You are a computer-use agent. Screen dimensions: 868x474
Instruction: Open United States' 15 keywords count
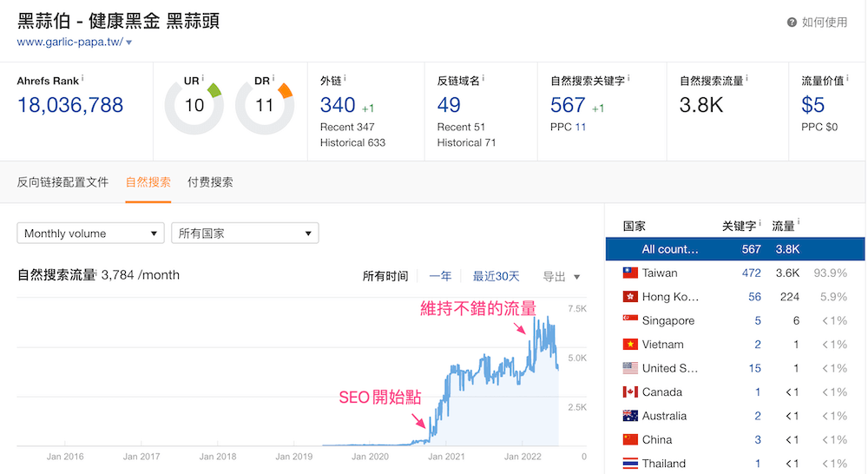(754, 368)
